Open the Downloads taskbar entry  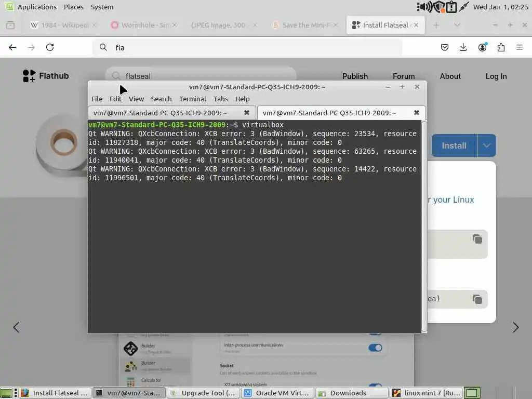pos(352,393)
